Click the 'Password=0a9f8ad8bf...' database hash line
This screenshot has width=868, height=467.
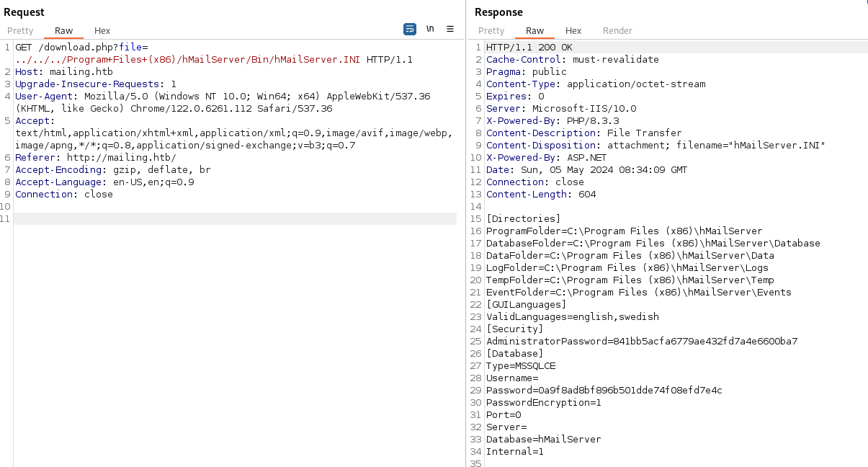(x=604, y=390)
